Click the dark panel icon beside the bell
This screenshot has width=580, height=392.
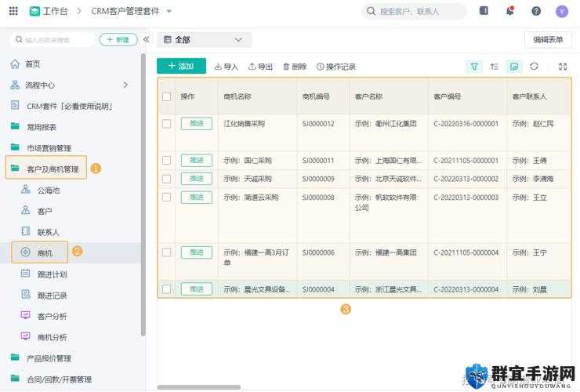click(484, 11)
